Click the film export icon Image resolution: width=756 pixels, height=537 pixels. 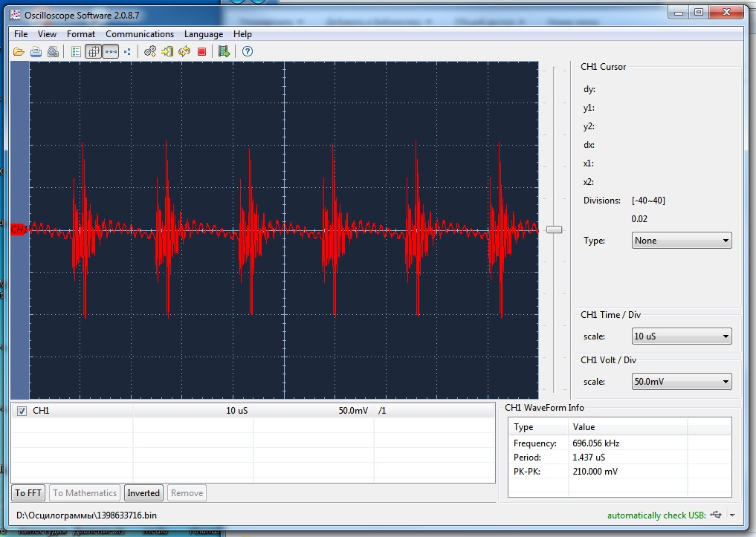224,51
